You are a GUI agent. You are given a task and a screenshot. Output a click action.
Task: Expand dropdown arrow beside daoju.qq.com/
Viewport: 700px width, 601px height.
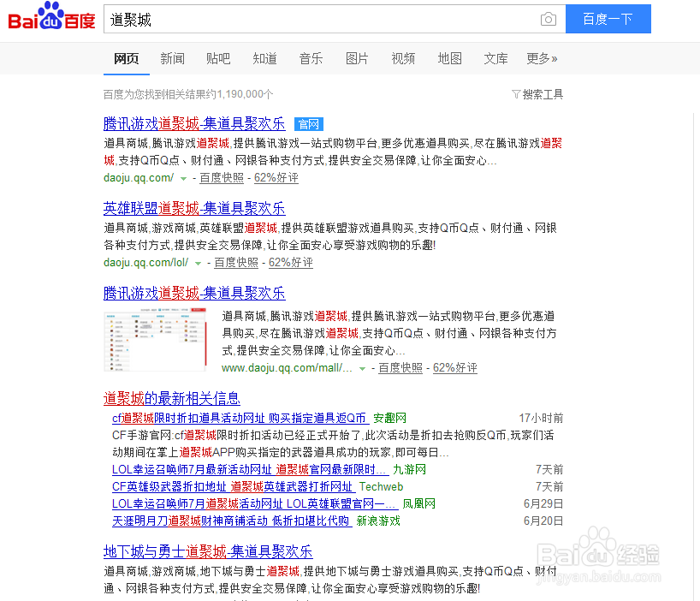click(x=183, y=179)
